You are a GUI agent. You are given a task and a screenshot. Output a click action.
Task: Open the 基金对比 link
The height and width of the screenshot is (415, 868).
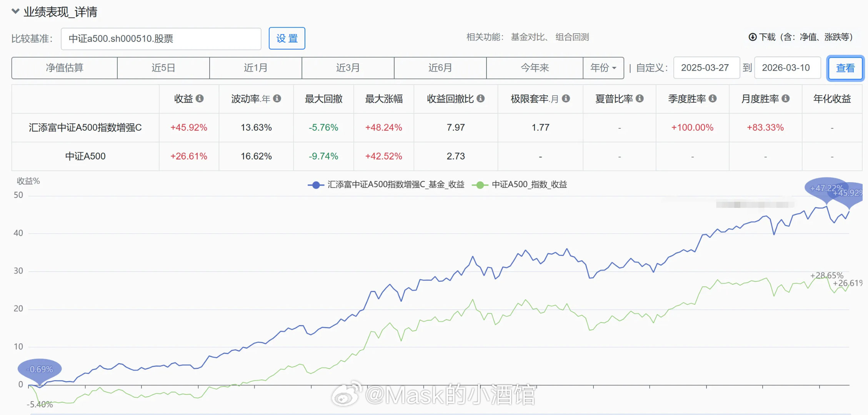(528, 37)
